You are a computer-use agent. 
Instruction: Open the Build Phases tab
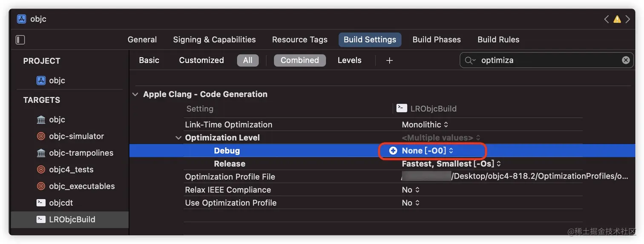437,40
